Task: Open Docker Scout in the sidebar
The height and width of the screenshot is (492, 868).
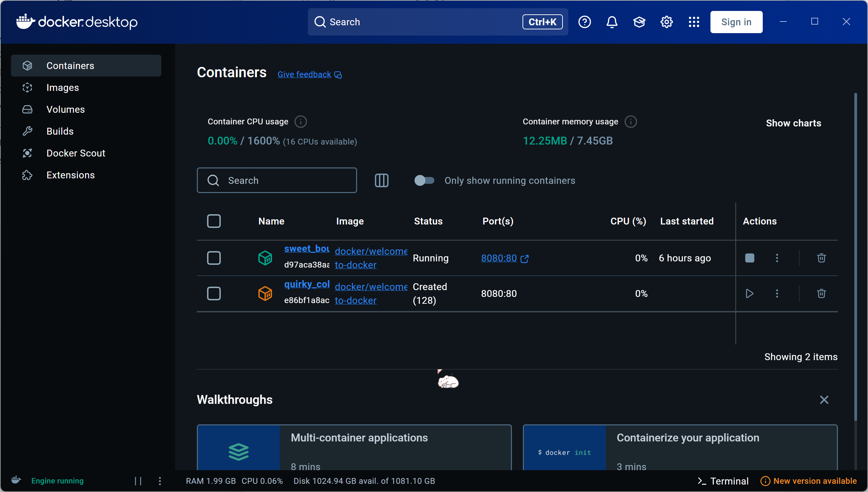Action: (76, 153)
